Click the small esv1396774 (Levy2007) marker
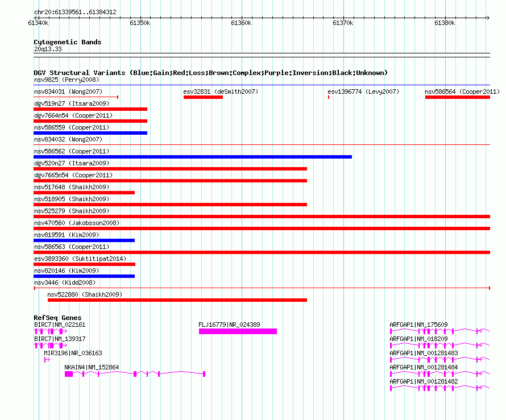 click(x=329, y=97)
